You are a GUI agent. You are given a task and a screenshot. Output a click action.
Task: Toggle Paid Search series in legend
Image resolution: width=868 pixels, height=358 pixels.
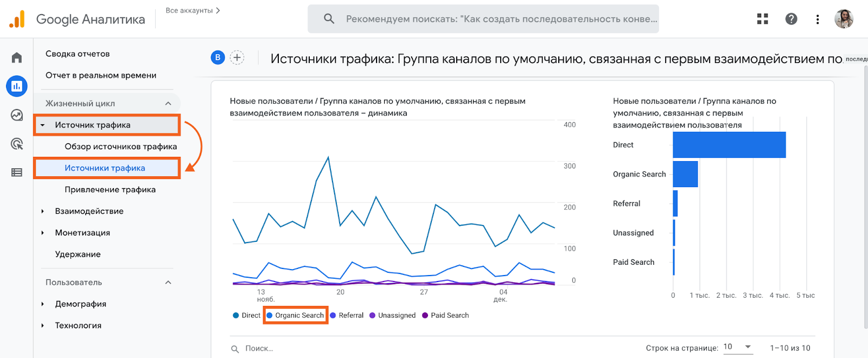tap(445, 316)
